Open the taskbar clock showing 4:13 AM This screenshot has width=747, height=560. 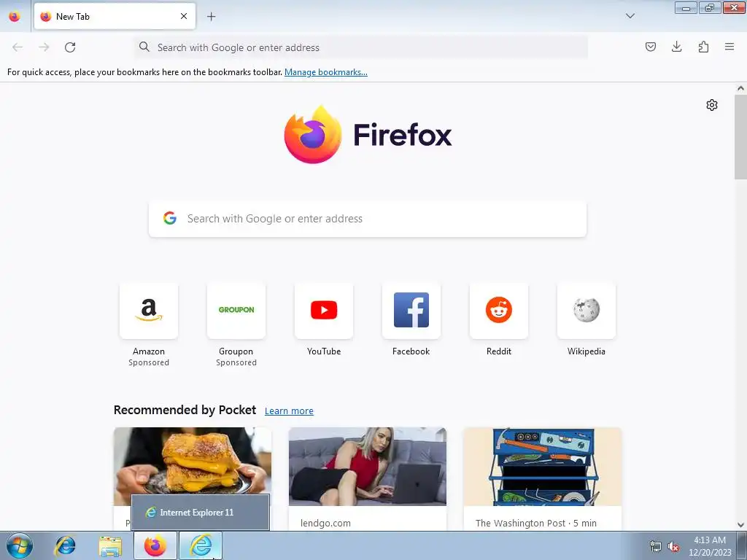click(710, 546)
